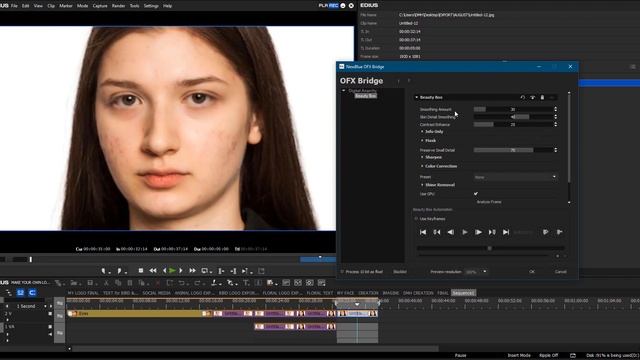This screenshot has height=360, width=640.
Task: Go to first keyframe in OFX Bridge
Action: [x=423, y=232]
